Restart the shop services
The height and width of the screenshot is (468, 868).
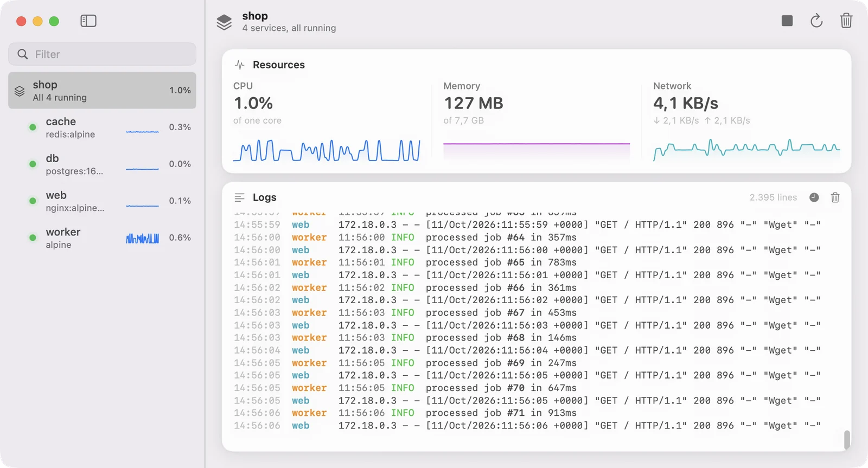click(x=816, y=21)
